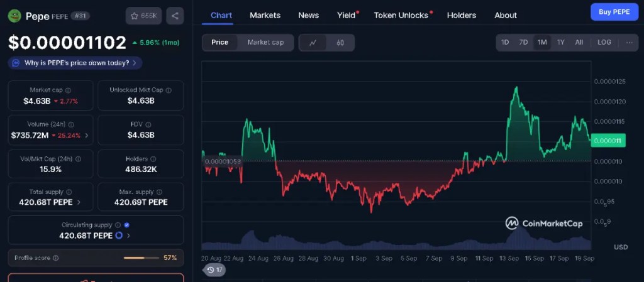
Task: Open 'Why is PEPE's price down today?' link
Action: coord(75,63)
